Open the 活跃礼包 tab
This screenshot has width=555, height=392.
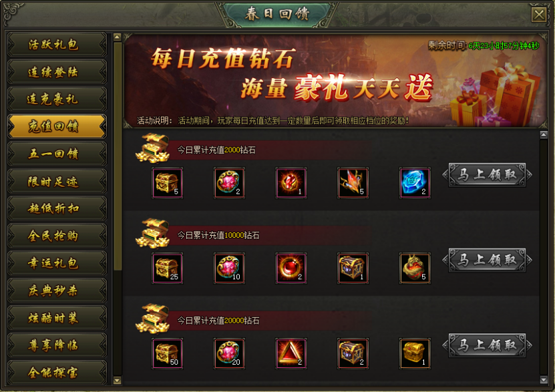[57, 45]
